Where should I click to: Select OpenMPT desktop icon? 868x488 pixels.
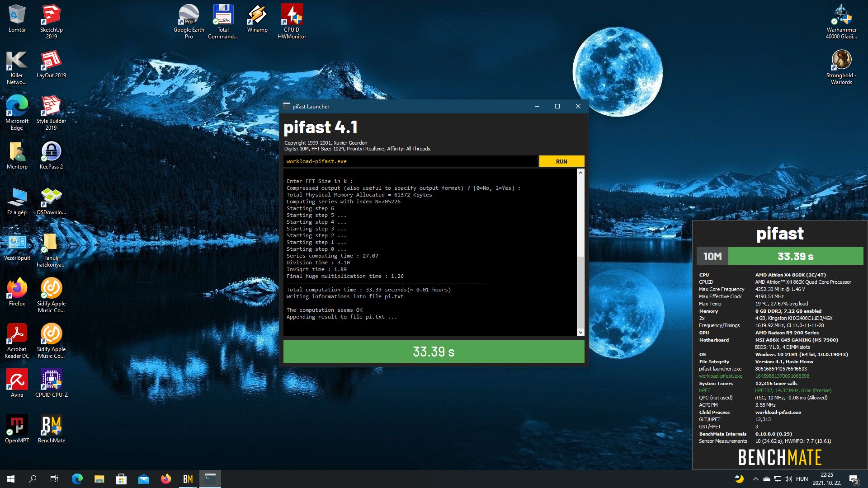click(17, 429)
